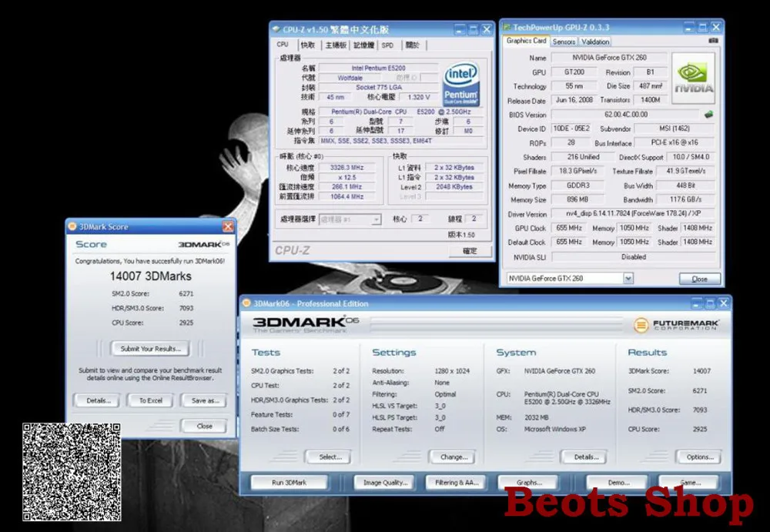Click the Intel Pentium logo in CPU-Z
This screenshot has width=770, height=532.
click(461, 84)
